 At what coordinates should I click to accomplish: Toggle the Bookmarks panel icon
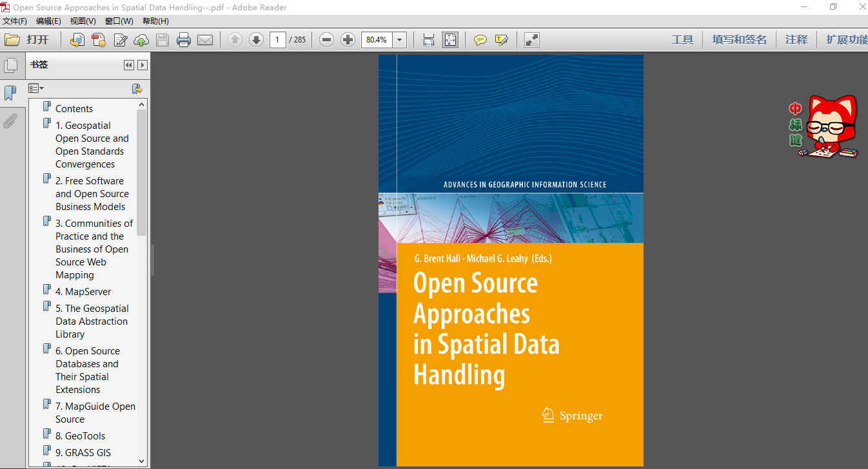10,93
